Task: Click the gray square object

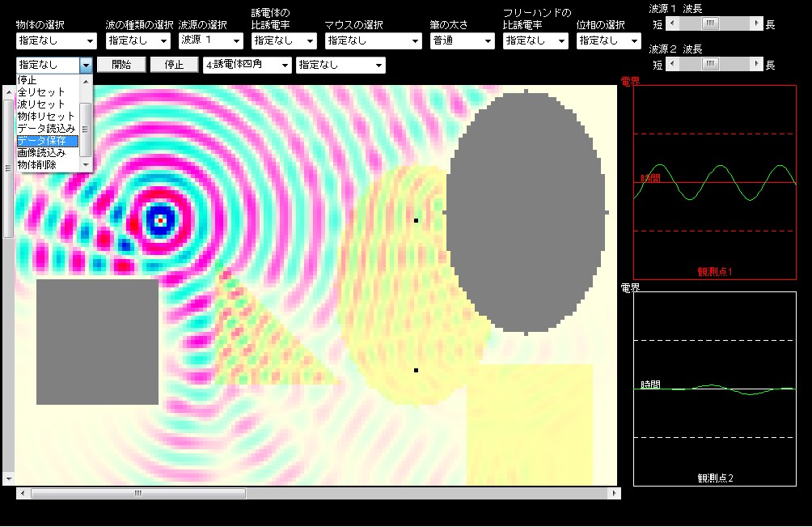Action: 97,342
